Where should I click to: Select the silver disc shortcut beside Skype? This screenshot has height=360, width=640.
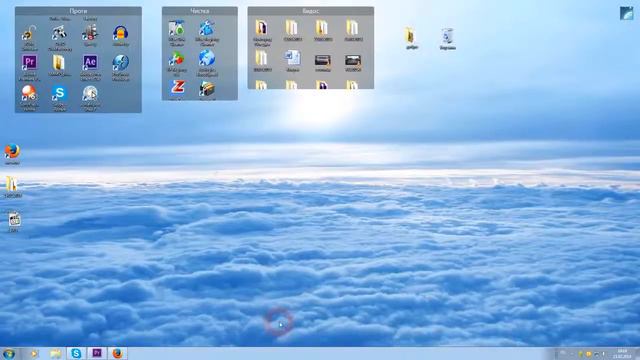(x=90, y=93)
